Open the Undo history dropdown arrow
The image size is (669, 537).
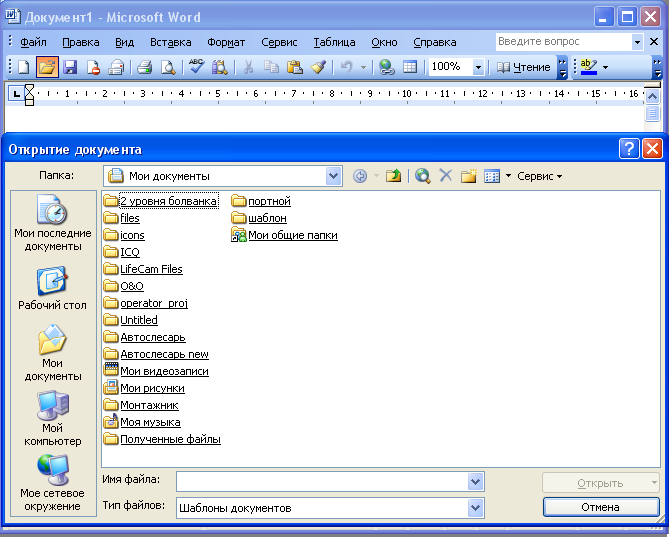364,67
